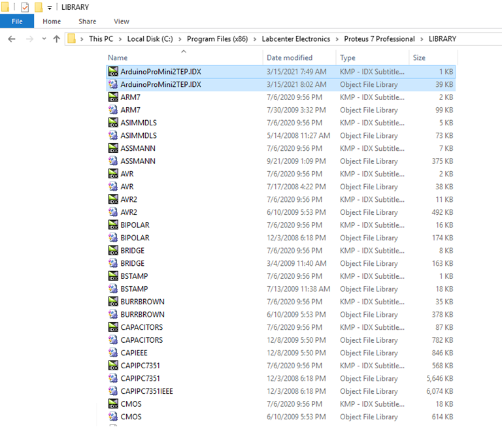Viewport: 502px width, 448px height.
Task: Sort files by the Name column header
Action: click(x=118, y=57)
